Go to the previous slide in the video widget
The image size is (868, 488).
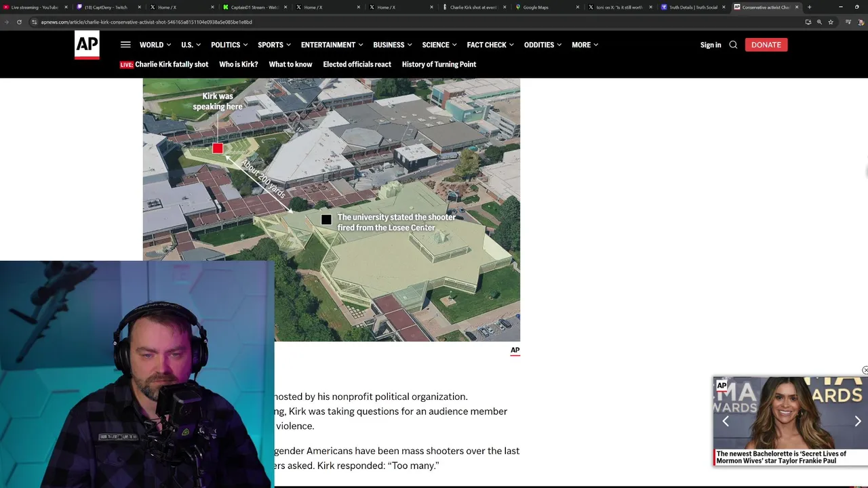tap(725, 422)
